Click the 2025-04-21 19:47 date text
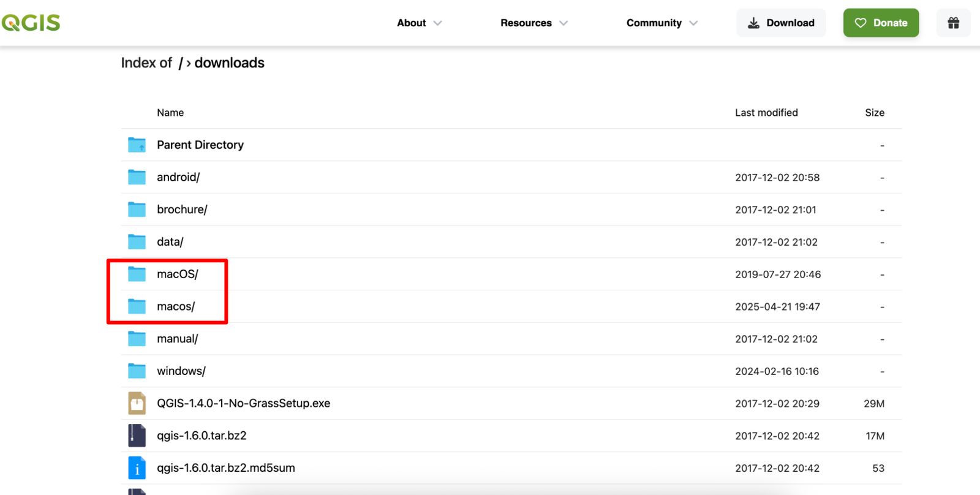Image resolution: width=980 pixels, height=495 pixels. [777, 307]
